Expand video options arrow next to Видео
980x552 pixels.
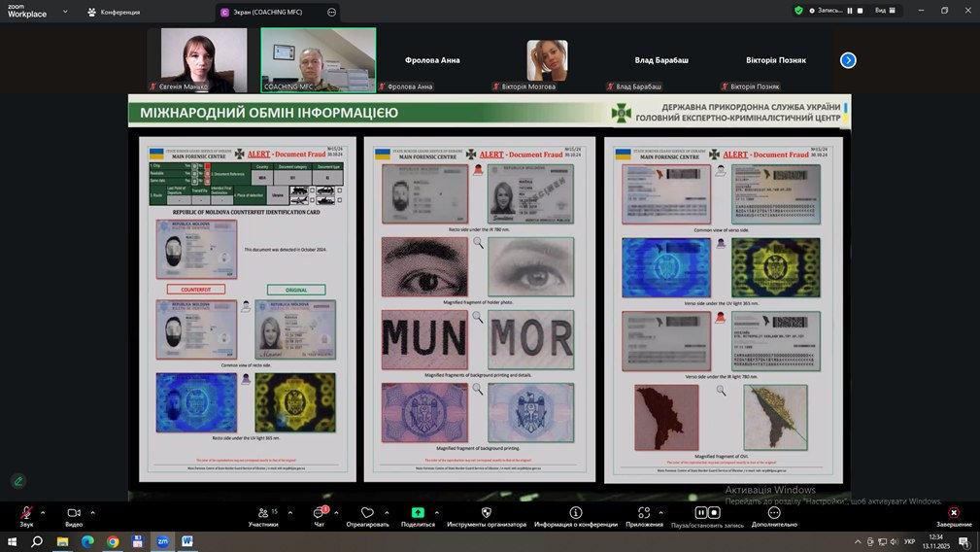92,512
